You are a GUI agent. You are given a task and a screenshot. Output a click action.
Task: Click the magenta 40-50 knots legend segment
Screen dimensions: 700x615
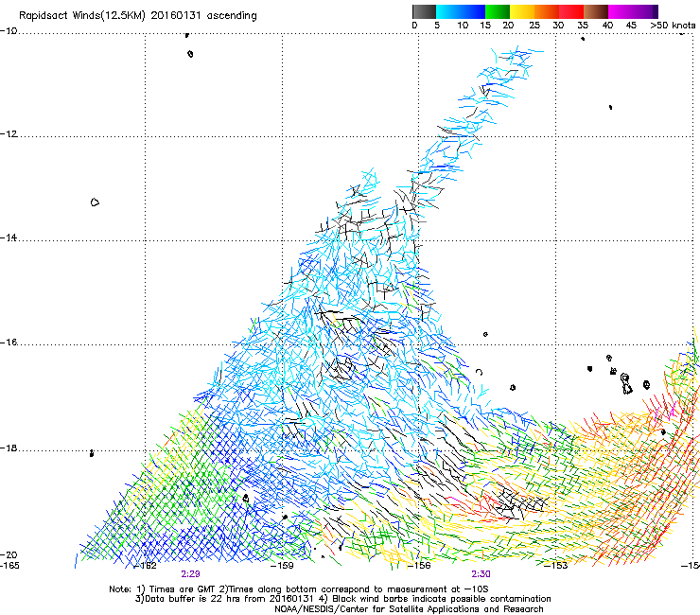coord(633,11)
